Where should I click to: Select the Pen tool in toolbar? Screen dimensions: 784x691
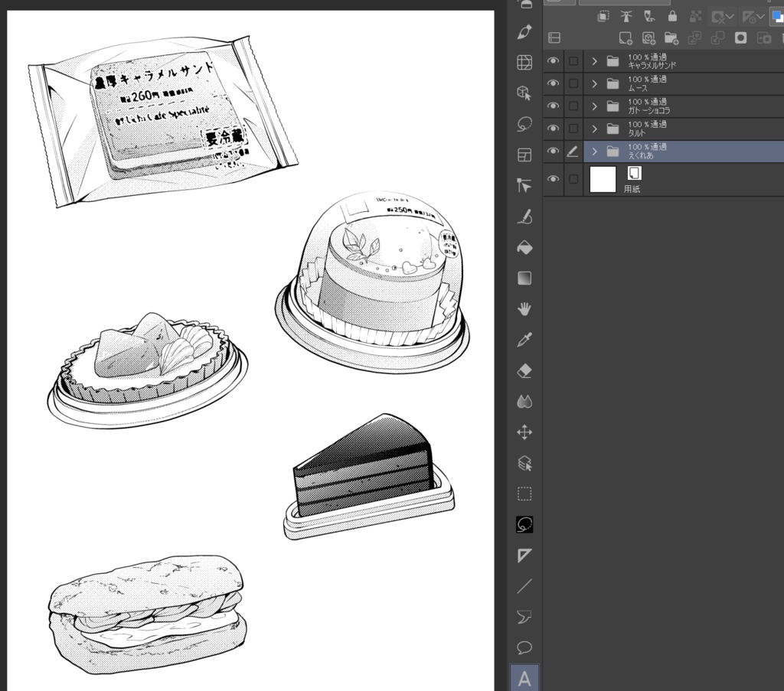pos(524,32)
